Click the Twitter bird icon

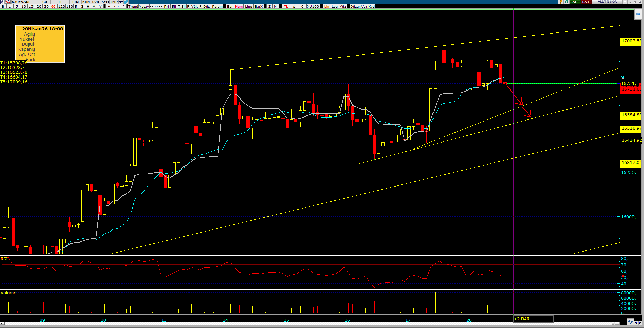(x=126, y=2)
